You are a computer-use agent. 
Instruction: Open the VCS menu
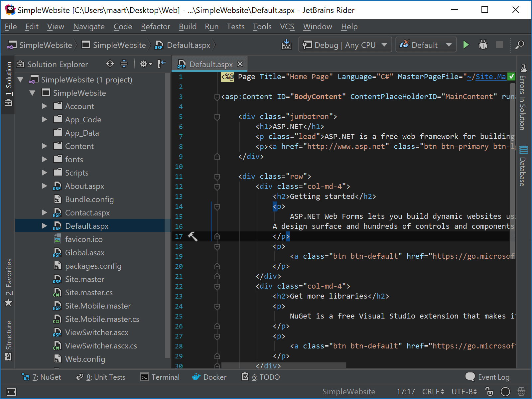click(287, 27)
